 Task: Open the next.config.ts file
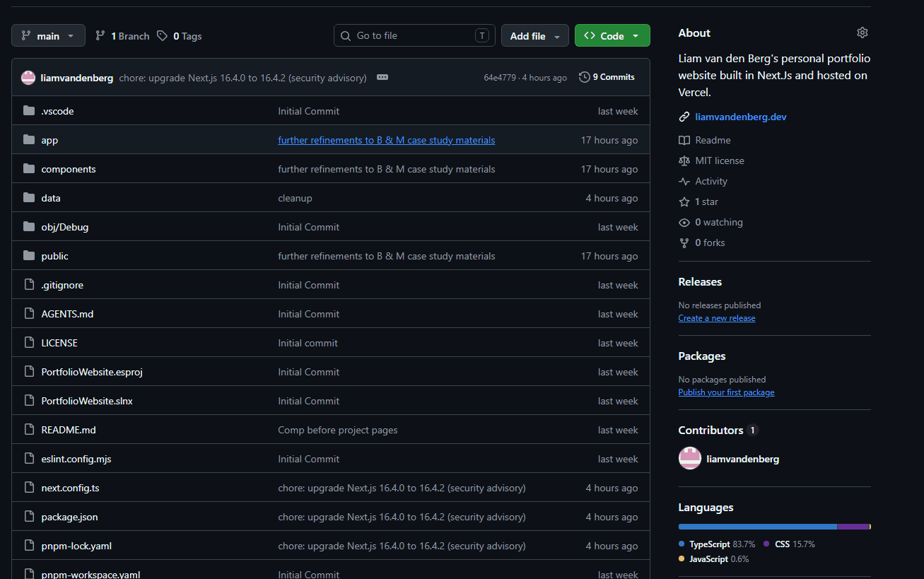coord(70,488)
